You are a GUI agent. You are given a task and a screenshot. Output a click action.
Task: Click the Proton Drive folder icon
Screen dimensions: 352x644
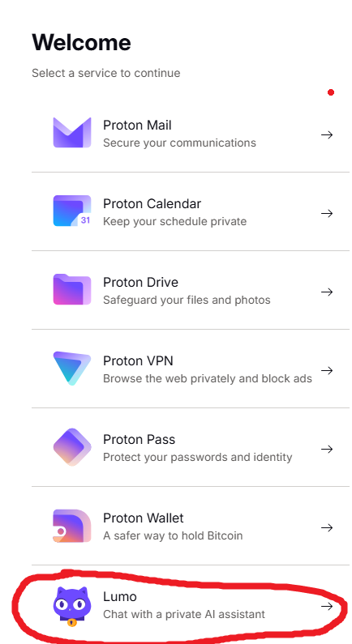72,289
